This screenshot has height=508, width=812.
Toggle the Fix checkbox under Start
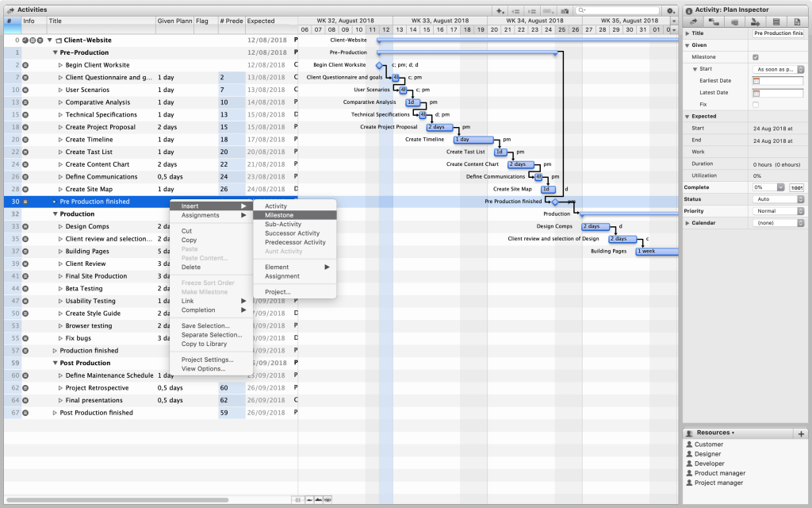[756, 105]
